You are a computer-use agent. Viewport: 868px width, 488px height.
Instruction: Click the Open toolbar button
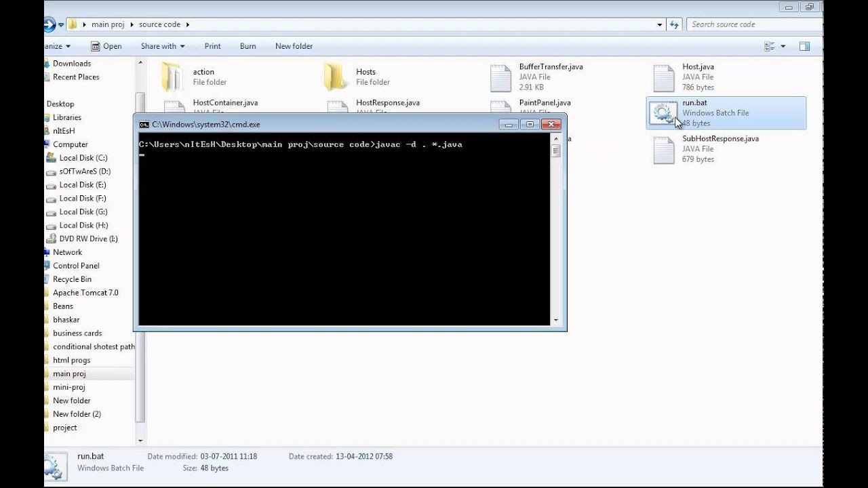click(106, 46)
